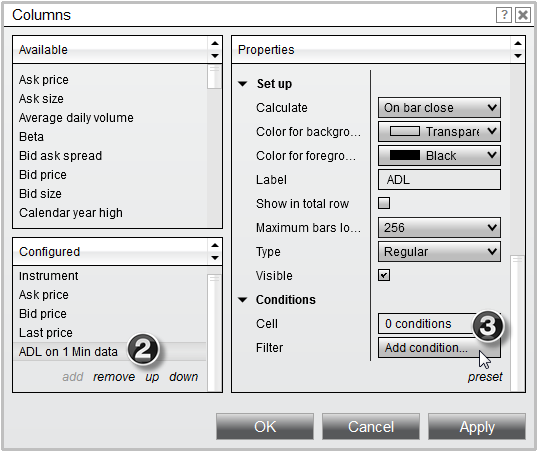Click the Properties panel down arrow
Viewport: 538px width, 452px height.
(518, 56)
